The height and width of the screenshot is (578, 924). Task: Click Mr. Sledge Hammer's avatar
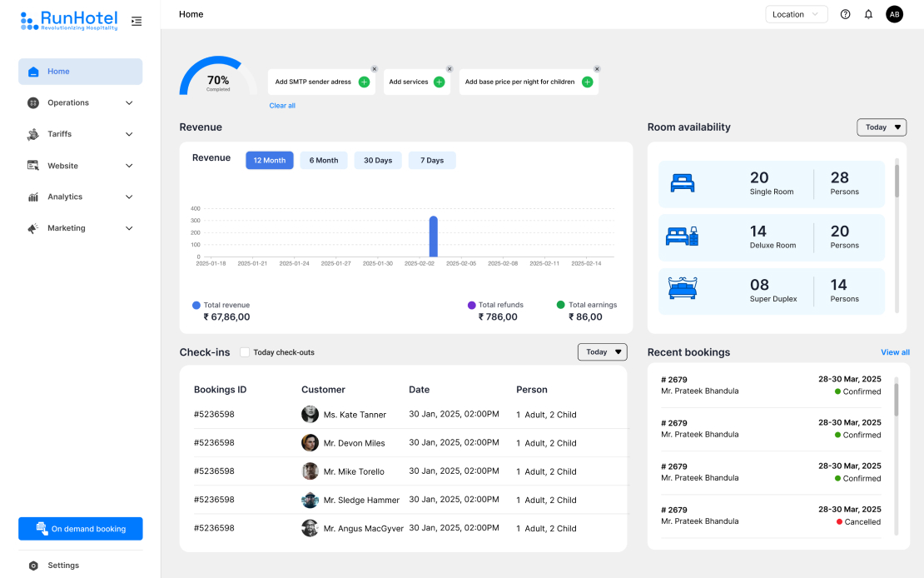point(310,500)
